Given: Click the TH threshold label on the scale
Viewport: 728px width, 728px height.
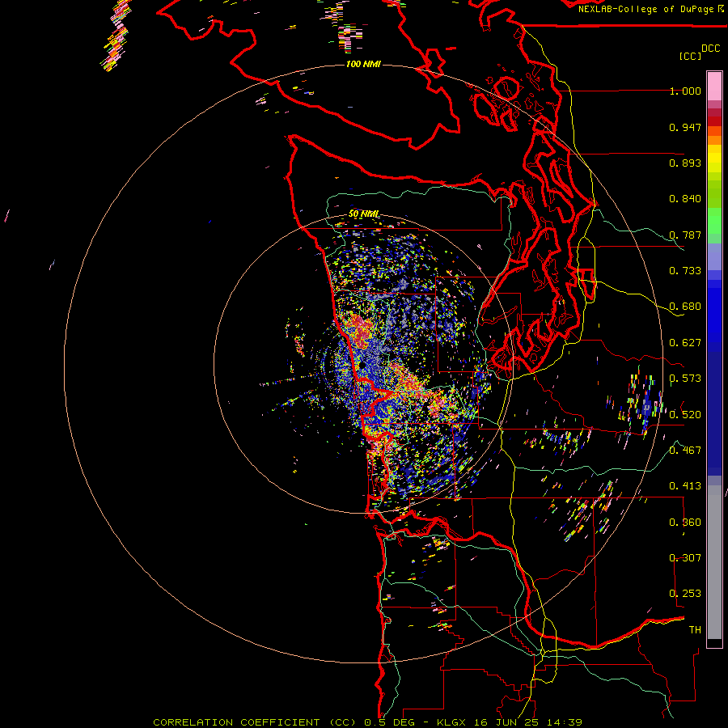Looking at the screenshot, I should [695, 630].
